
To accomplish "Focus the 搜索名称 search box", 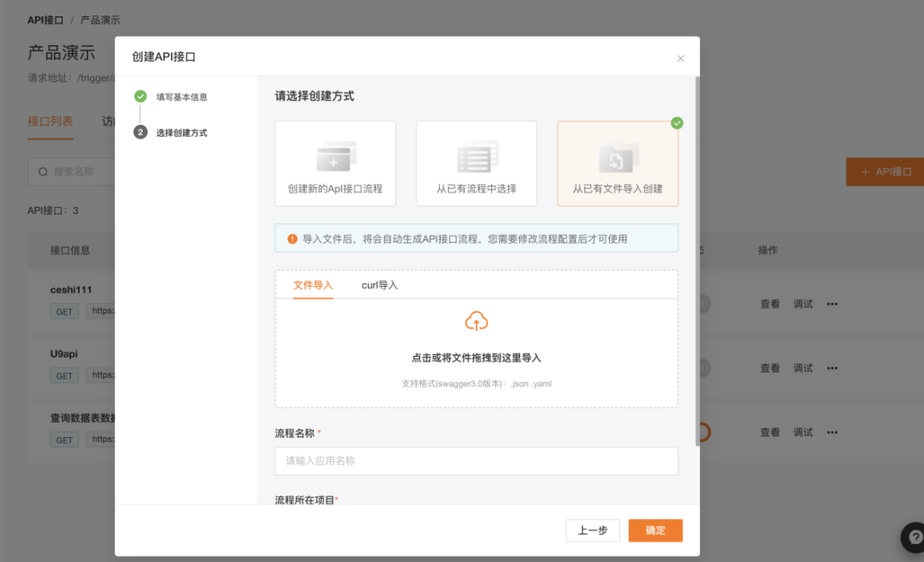I will (71, 172).
